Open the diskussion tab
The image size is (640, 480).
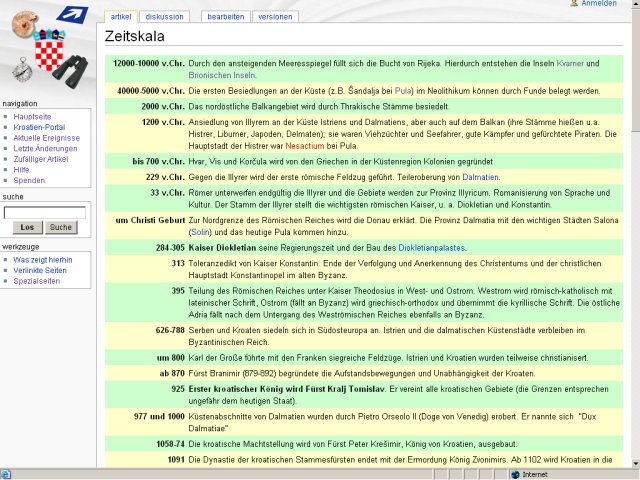coord(164,17)
